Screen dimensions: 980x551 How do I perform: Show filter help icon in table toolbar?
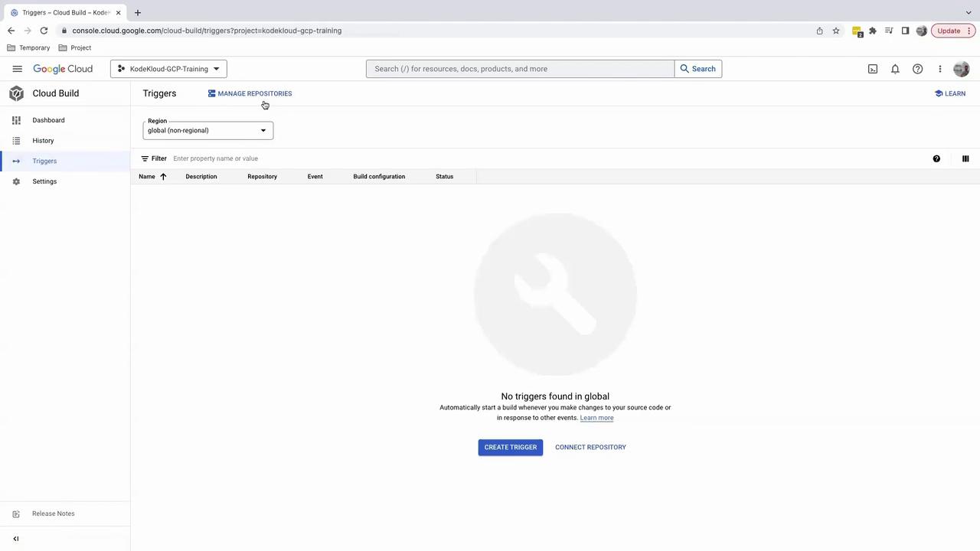[x=936, y=158]
